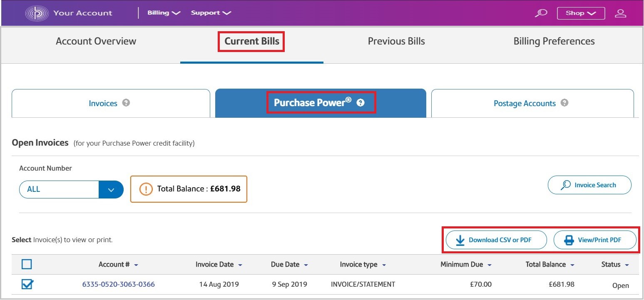Click the View/Print PDF button
Screen dimensions: 644x300
[595, 240]
